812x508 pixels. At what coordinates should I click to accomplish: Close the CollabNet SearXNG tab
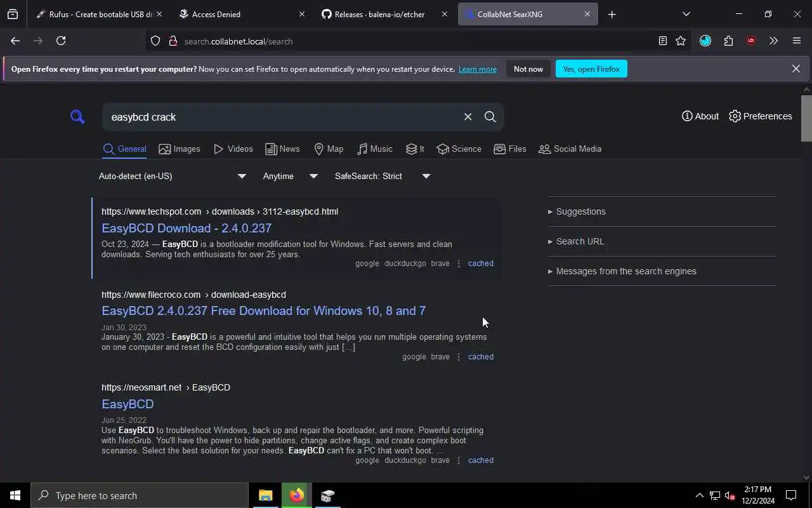(587, 14)
